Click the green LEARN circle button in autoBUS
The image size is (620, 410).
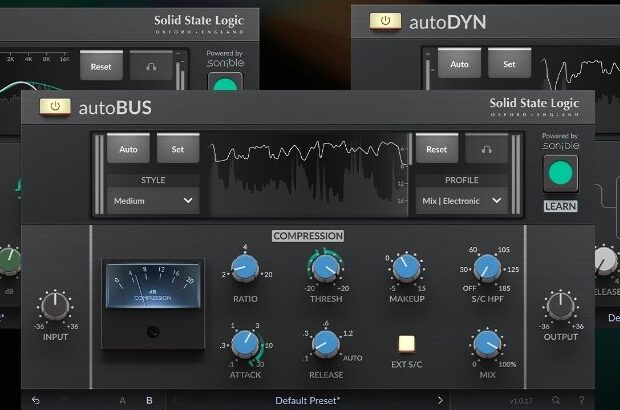click(x=561, y=173)
